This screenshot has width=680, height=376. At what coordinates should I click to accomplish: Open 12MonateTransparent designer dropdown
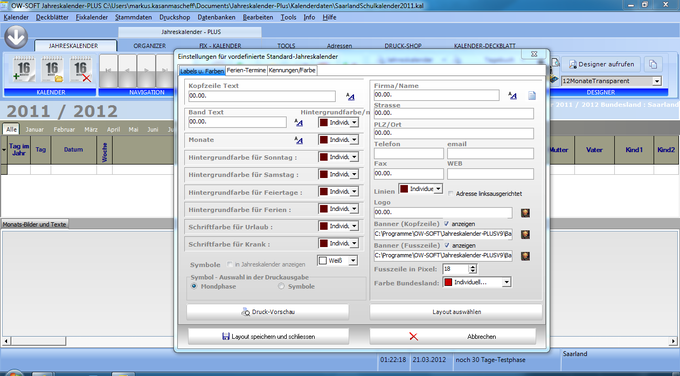(x=657, y=81)
